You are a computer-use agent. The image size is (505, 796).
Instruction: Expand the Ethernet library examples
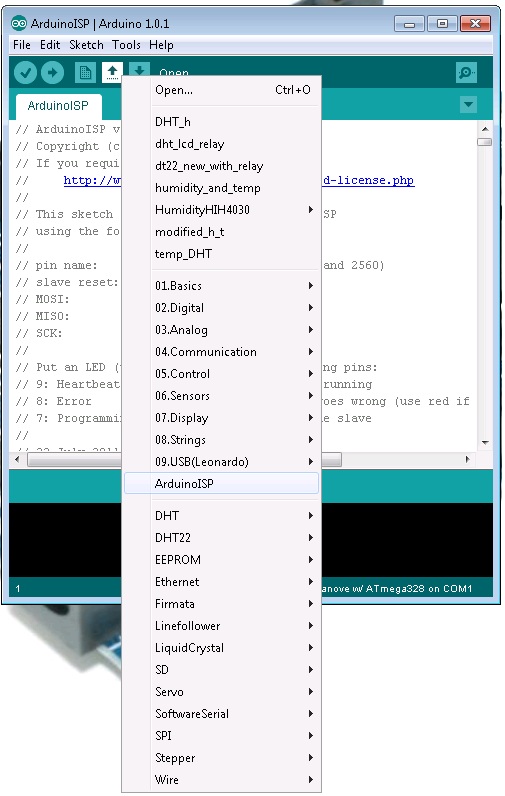click(221, 582)
